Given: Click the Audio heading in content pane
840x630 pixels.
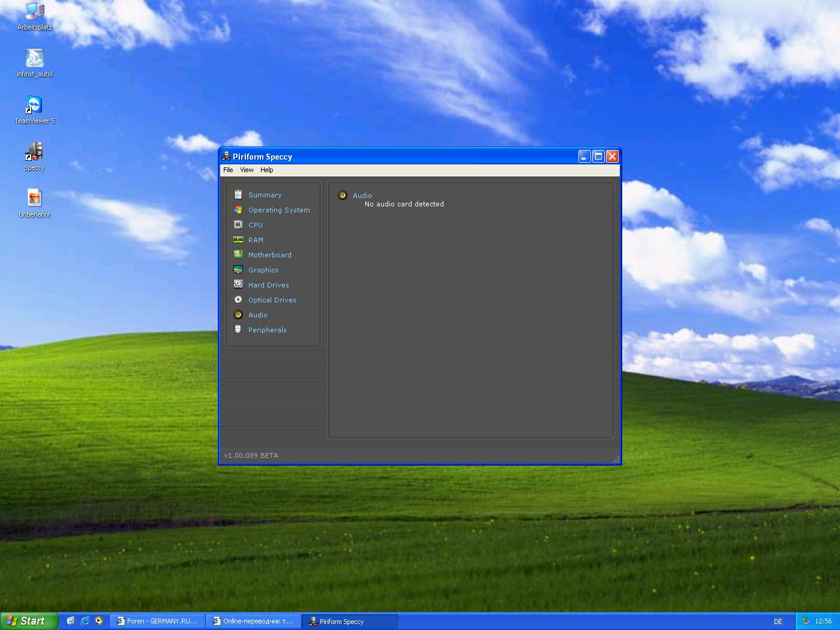Looking at the screenshot, I should click(x=362, y=196).
